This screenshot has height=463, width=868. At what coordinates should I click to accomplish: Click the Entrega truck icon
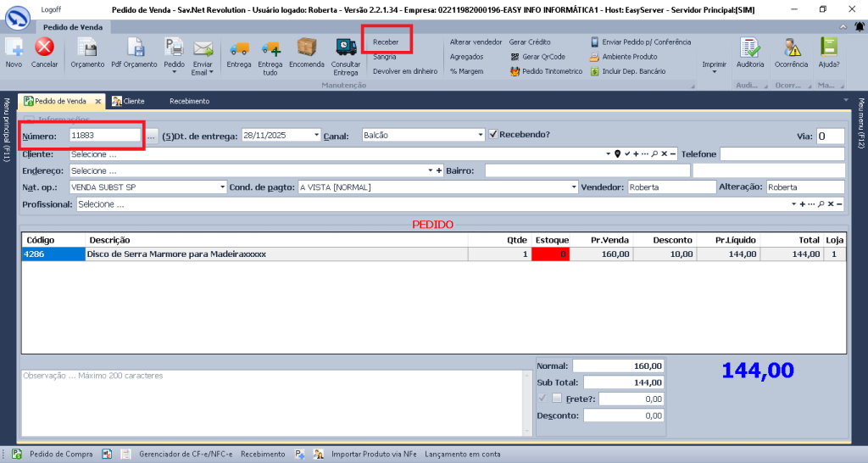(239, 47)
